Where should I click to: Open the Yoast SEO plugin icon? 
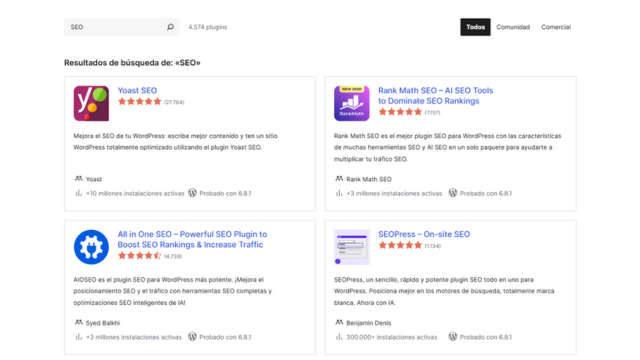click(x=91, y=103)
